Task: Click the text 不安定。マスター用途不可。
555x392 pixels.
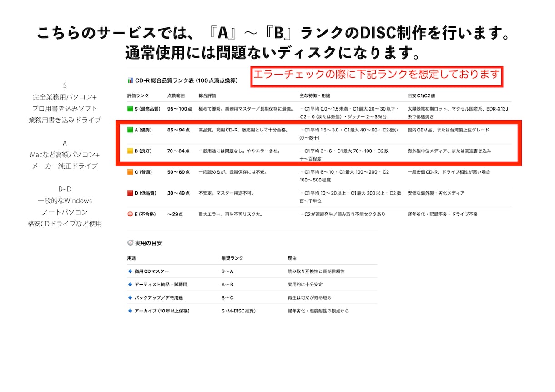Action: click(226, 193)
